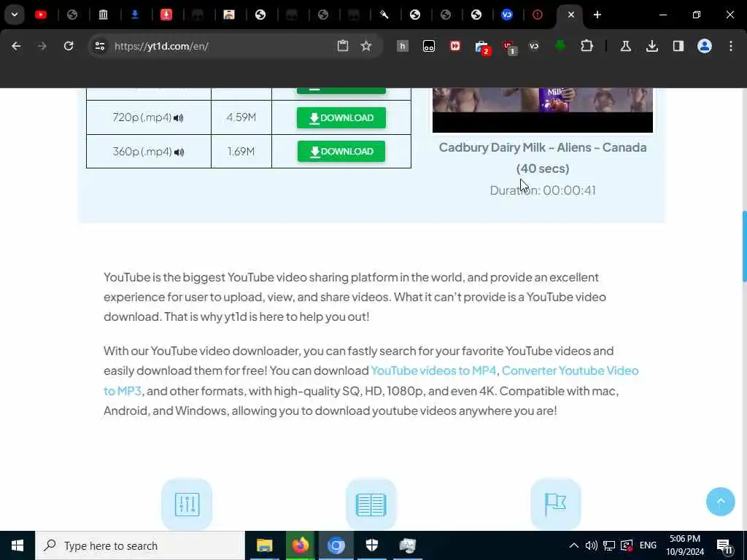Open Chrome Labs flask icon
This screenshot has height=560, width=747.
(625, 46)
